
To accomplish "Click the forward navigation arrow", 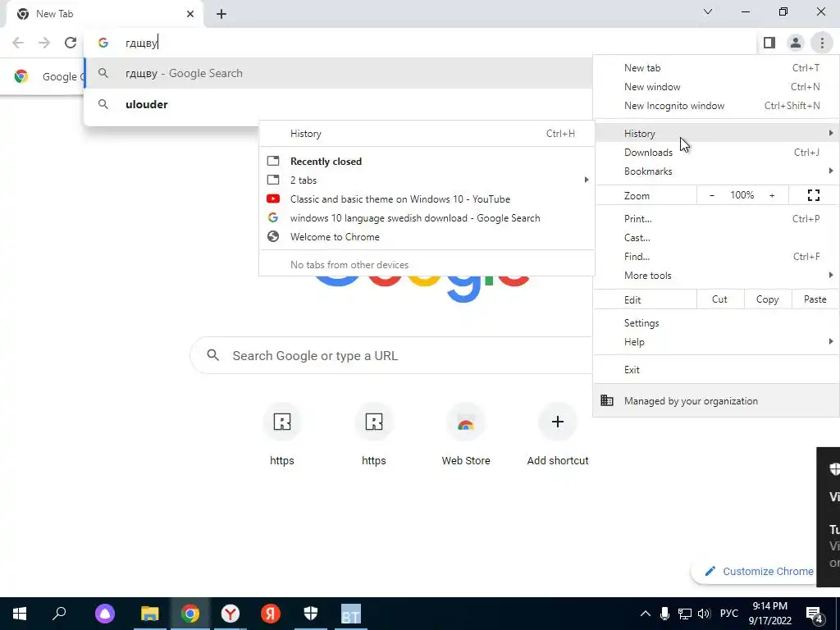I will pos(44,43).
